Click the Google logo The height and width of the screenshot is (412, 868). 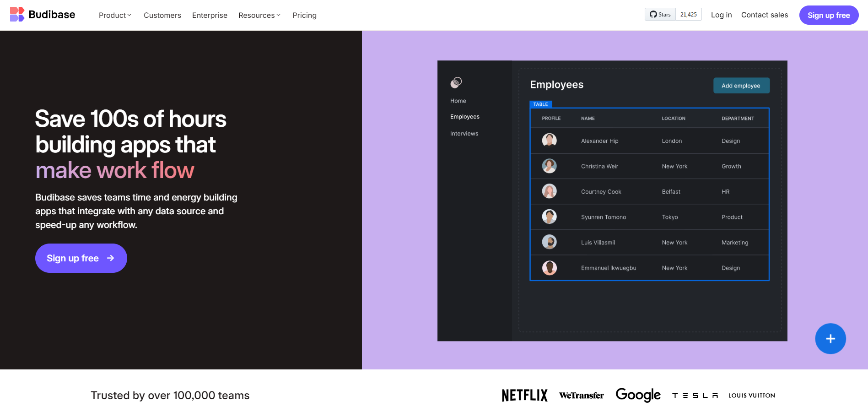click(638, 395)
